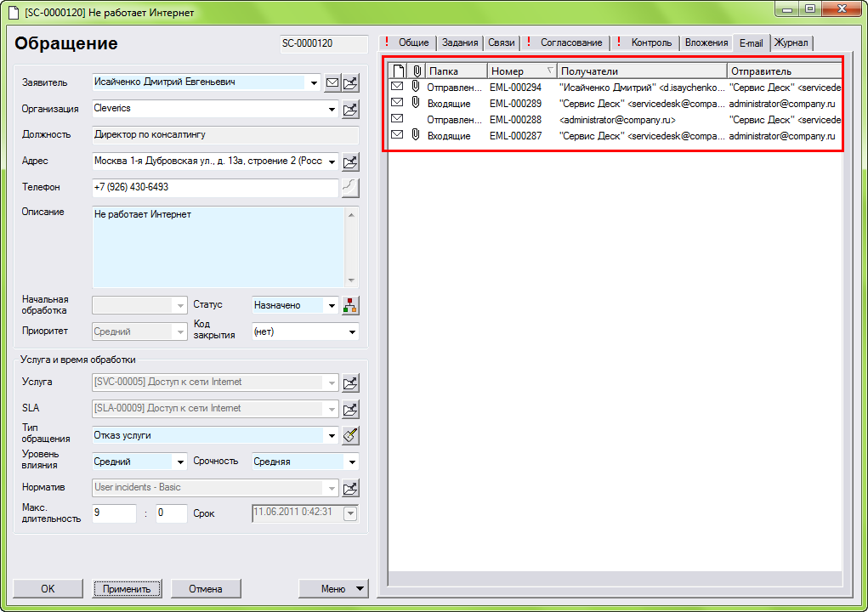Screen dimensions: 868x612
Task: Click scroll up arrow in Описание field
Action: [x=351, y=215]
